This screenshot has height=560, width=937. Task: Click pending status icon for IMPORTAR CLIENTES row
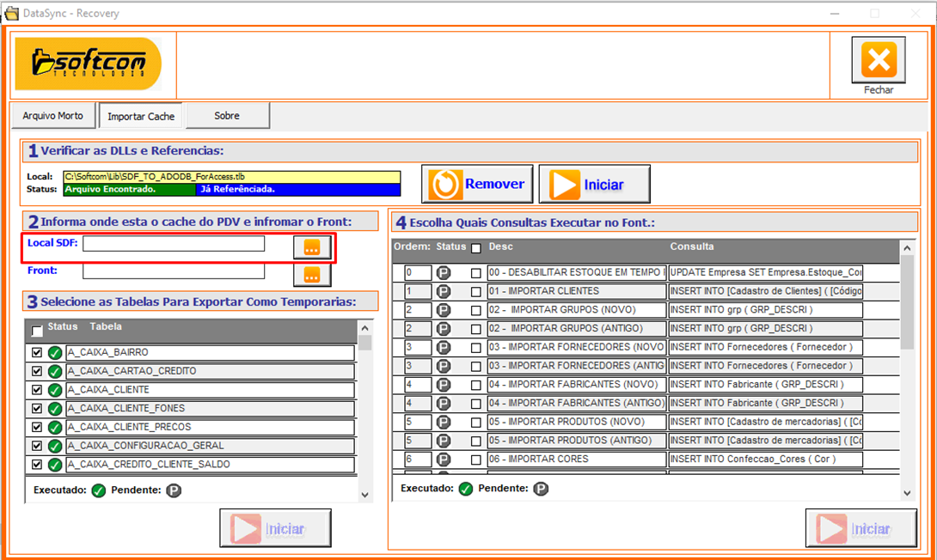[x=444, y=291]
